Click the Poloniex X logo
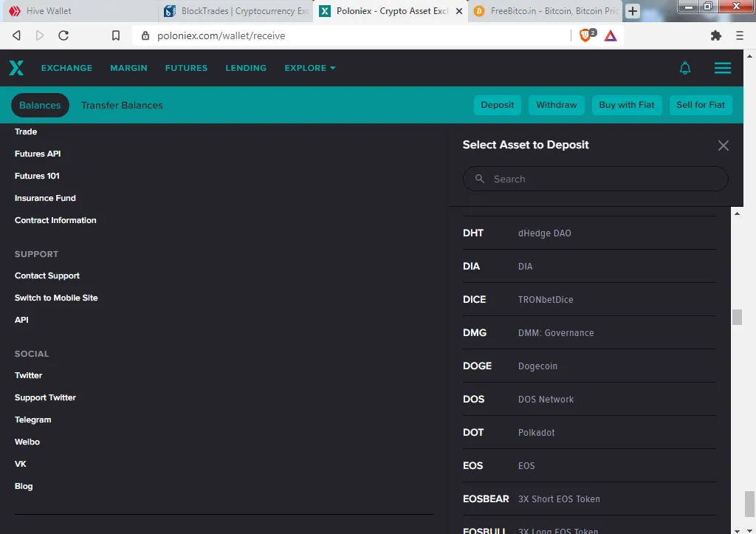 point(16,68)
